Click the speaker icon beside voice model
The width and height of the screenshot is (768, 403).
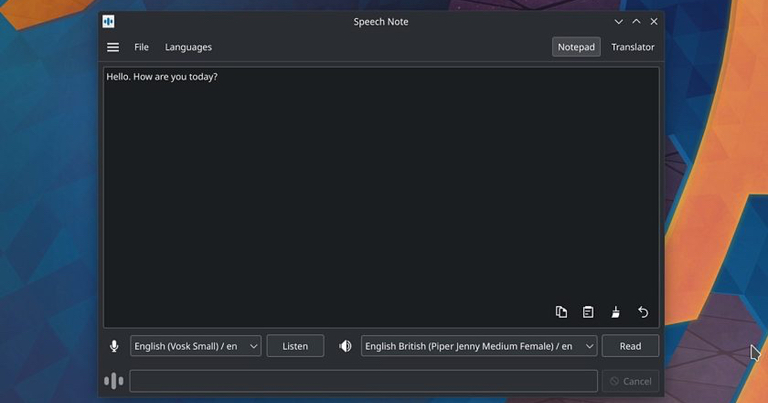point(345,346)
